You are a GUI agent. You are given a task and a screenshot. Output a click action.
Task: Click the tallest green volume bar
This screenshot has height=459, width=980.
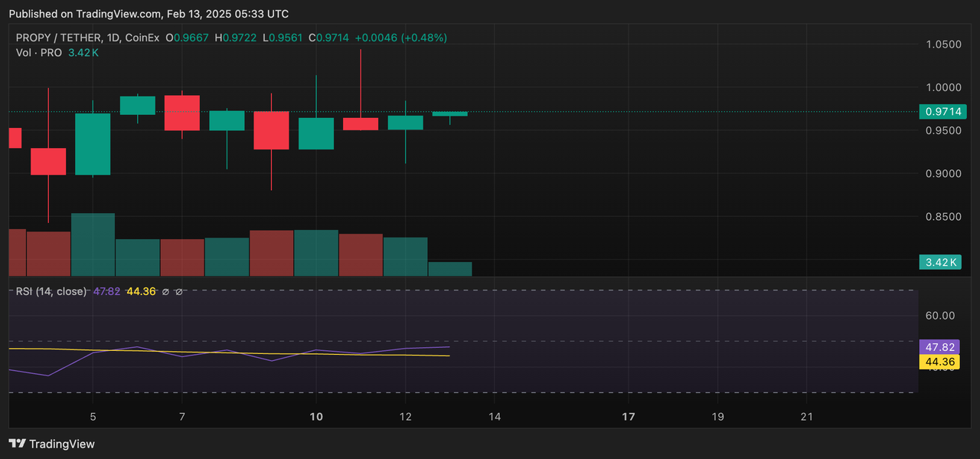[x=93, y=244]
